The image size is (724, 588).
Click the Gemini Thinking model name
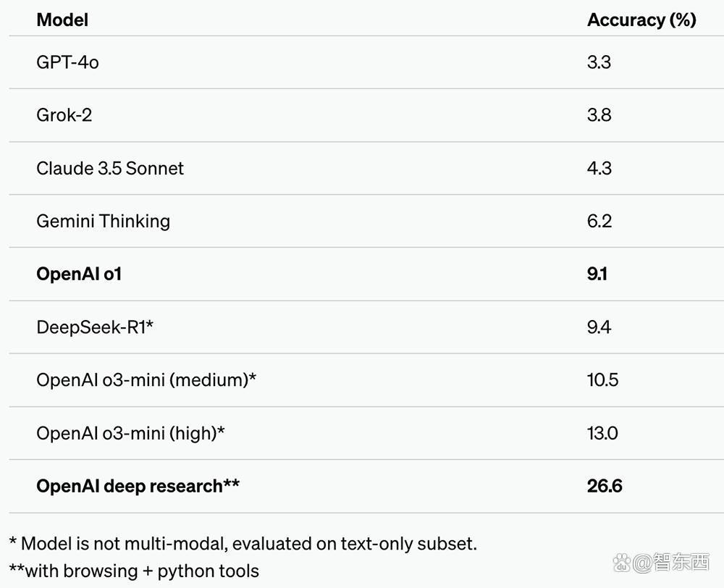[x=103, y=222]
